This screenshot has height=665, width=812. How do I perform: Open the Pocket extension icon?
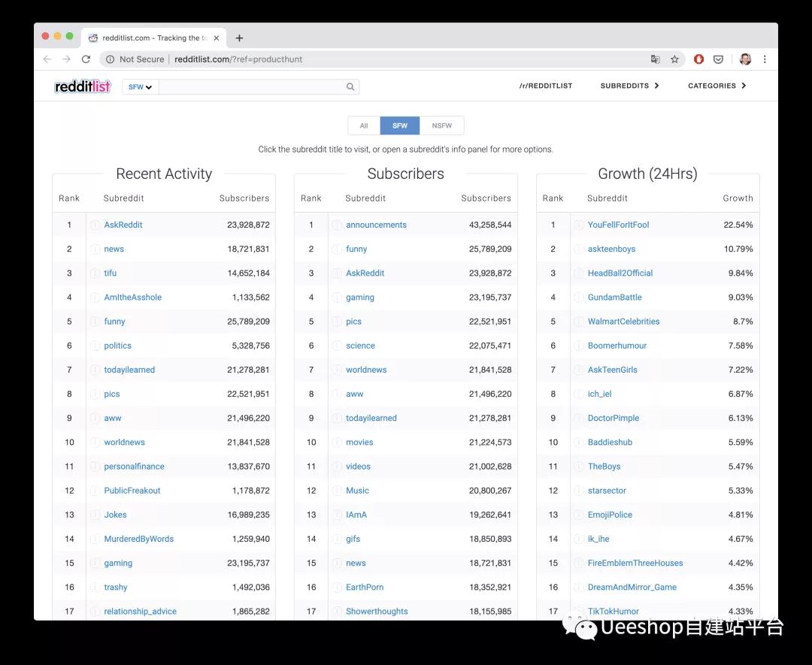[718, 59]
